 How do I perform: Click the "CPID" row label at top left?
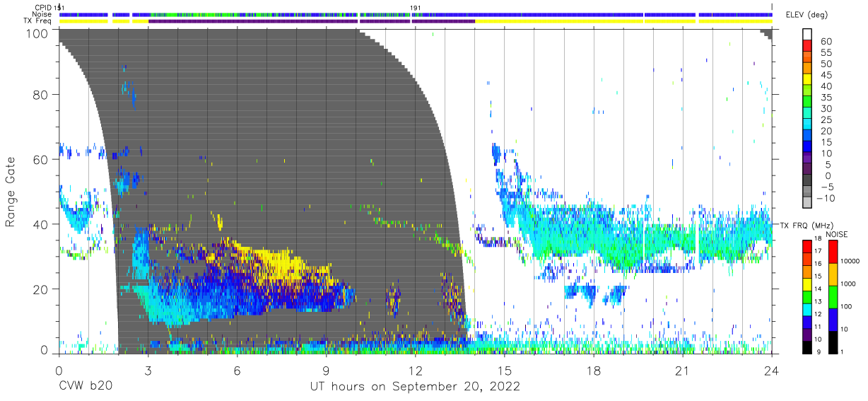point(42,8)
